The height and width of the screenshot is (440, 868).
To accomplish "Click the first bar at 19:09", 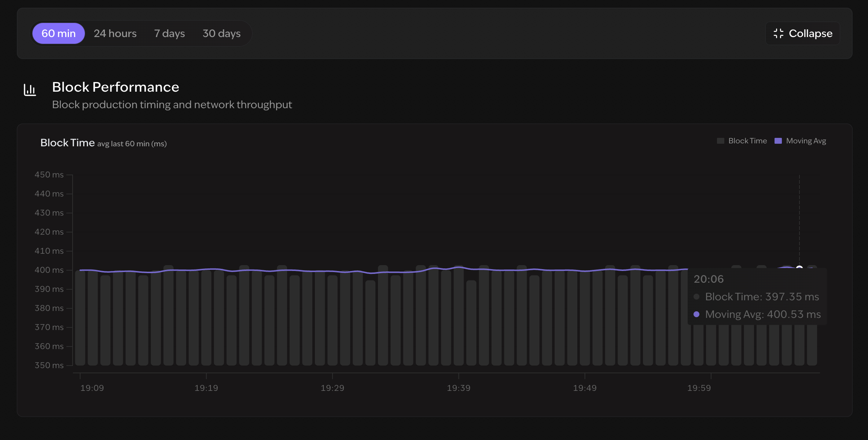I will coord(80,318).
